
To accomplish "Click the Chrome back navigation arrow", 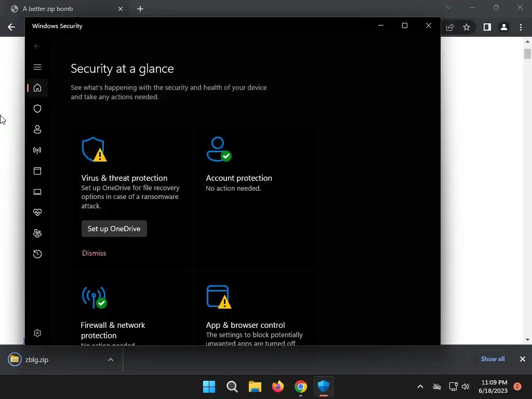I will point(11,27).
